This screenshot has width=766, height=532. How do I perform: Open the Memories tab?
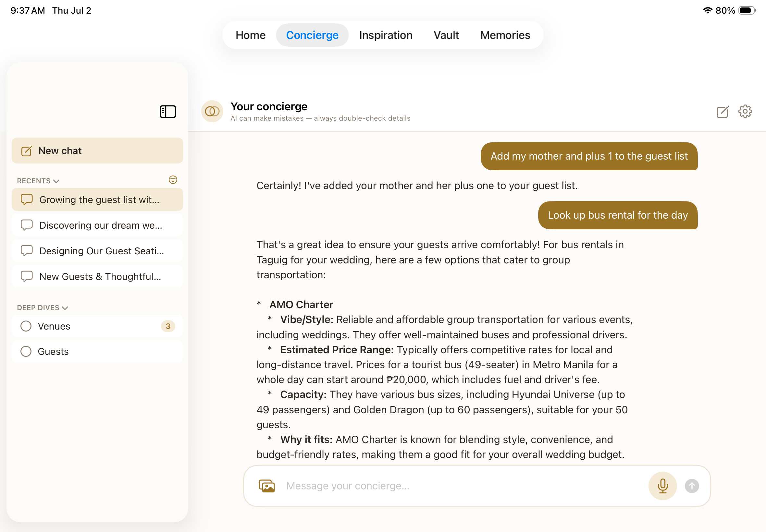(x=505, y=35)
